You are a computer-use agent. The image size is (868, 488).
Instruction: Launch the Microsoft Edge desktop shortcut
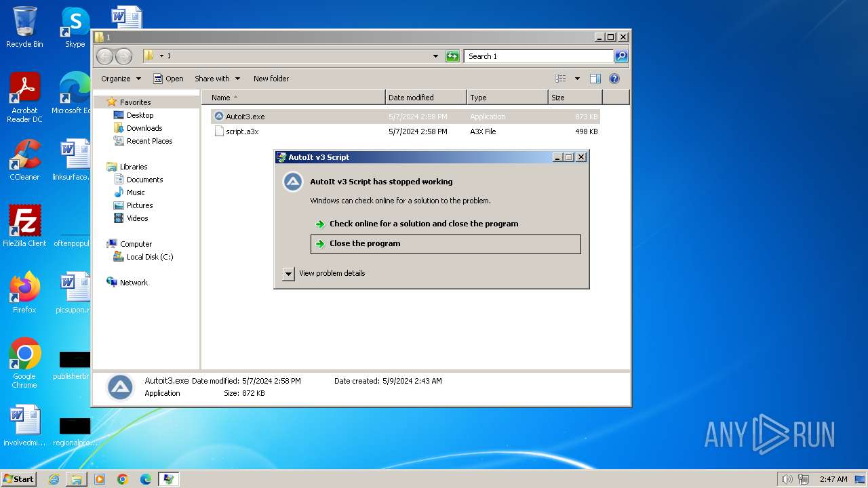[72, 94]
